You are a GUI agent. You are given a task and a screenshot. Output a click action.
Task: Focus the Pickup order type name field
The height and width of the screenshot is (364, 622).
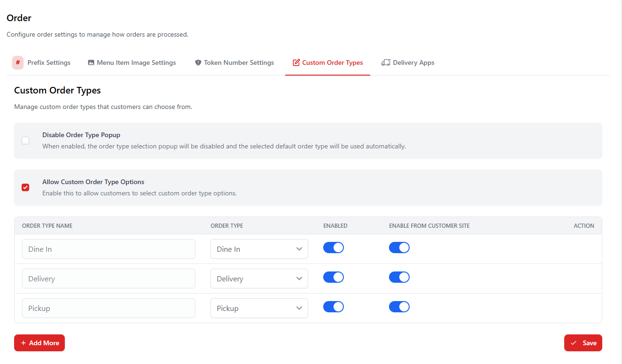click(109, 308)
